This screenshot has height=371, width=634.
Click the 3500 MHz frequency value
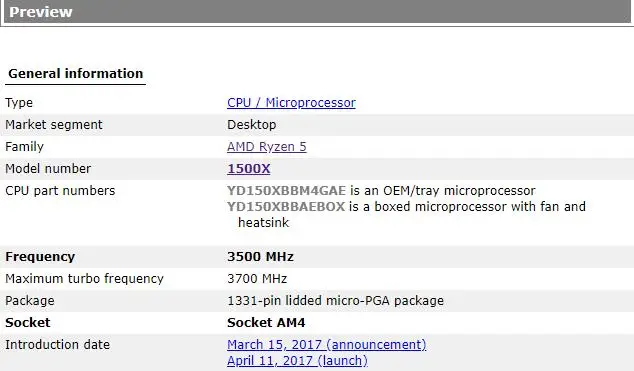[260, 257]
